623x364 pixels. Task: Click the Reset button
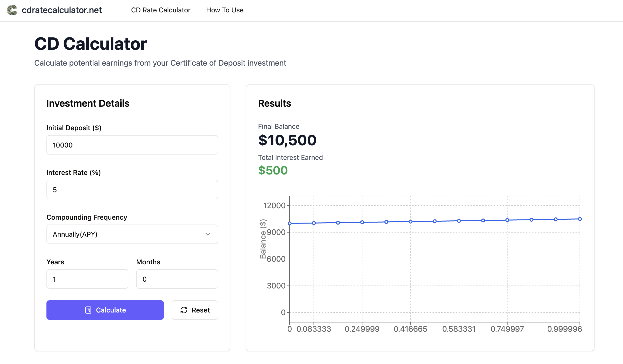(x=195, y=310)
